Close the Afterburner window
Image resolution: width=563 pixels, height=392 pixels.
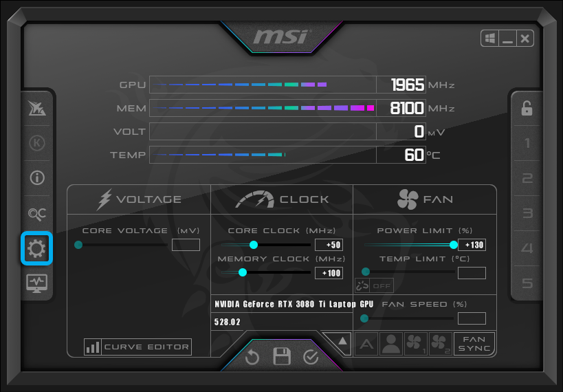pos(525,38)
